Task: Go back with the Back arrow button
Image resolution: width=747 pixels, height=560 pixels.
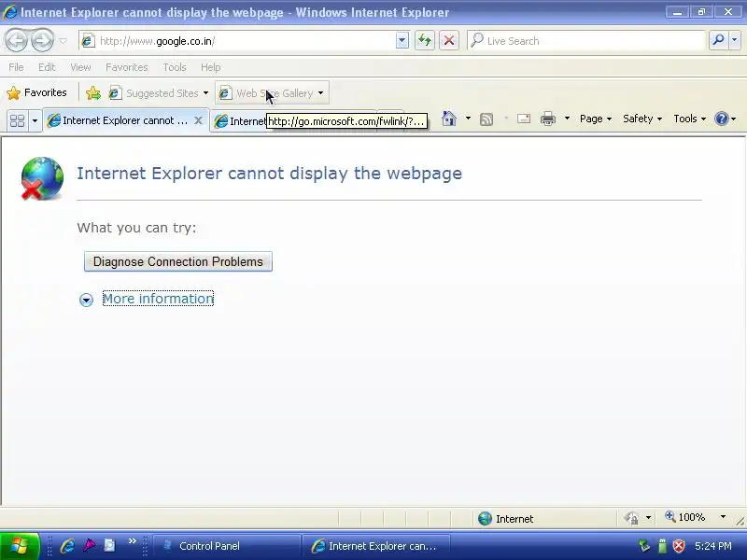Action: click(x=17, y=40)
